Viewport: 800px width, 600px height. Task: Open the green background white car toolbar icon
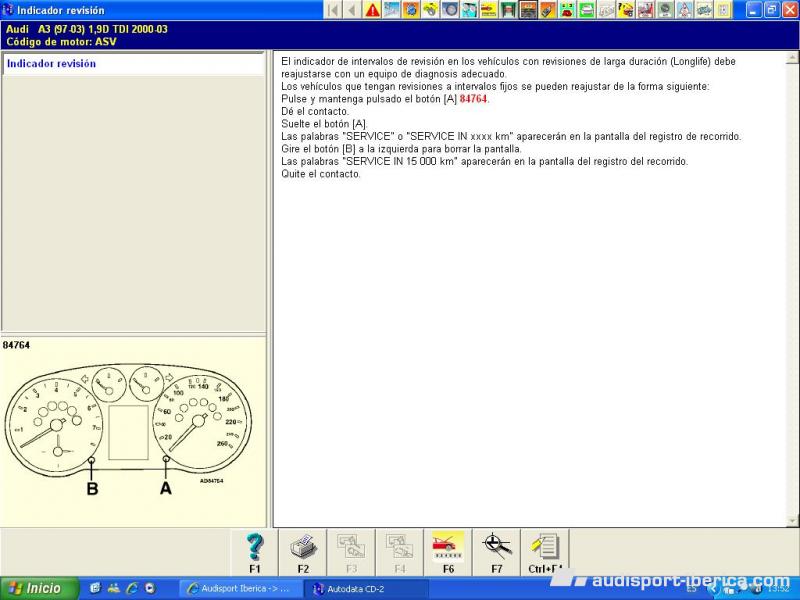point(586,10)
